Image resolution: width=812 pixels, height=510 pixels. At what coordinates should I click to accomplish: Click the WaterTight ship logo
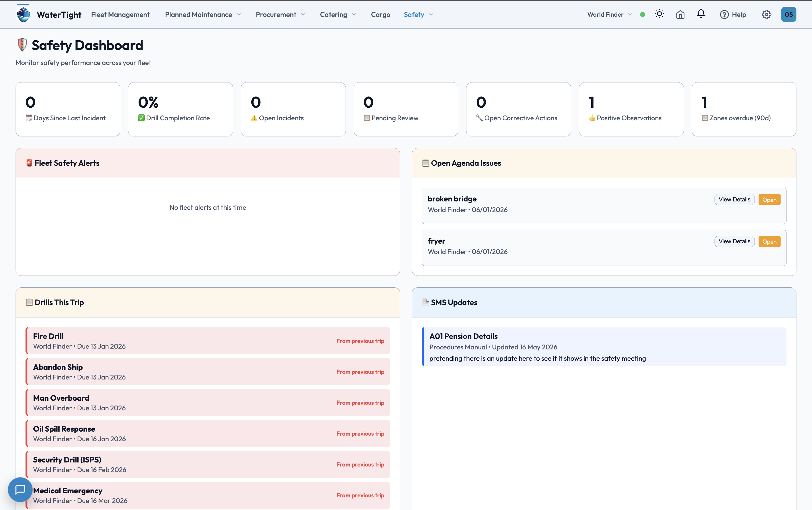pos(23,14)
